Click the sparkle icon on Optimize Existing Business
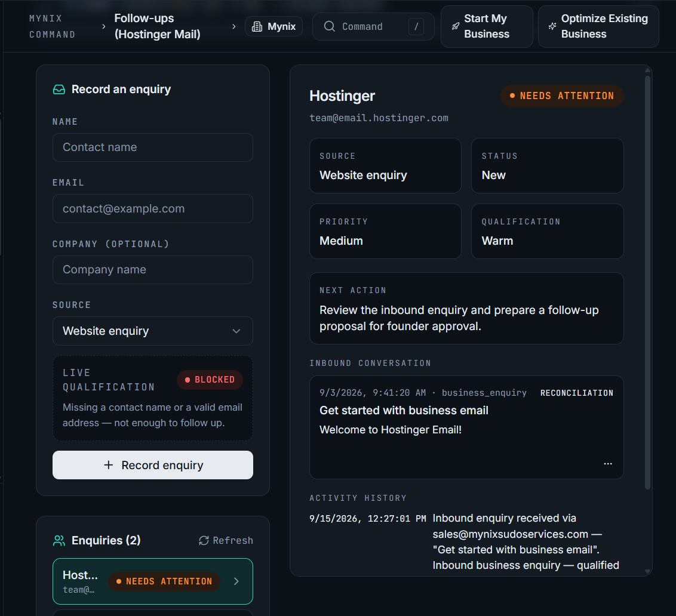This screenshot has width=676, height=616. tap(552, 26)
